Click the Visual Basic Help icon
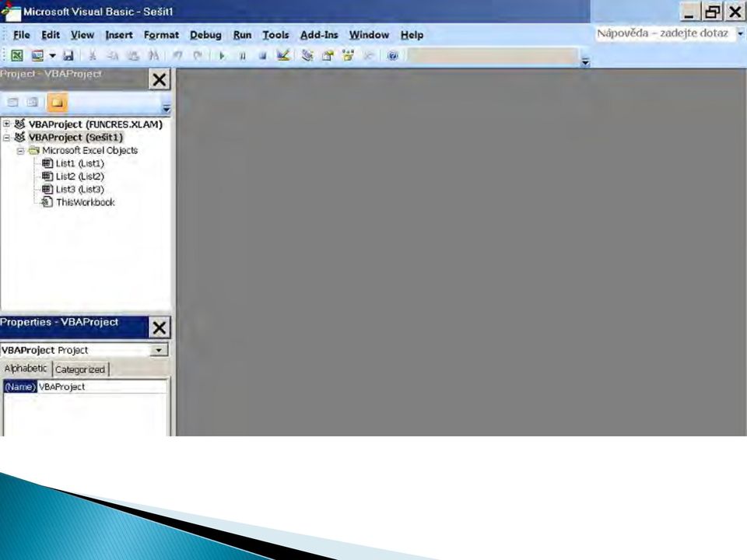The height and width of the screenshot is (560, 747). [x=392, y=56]
